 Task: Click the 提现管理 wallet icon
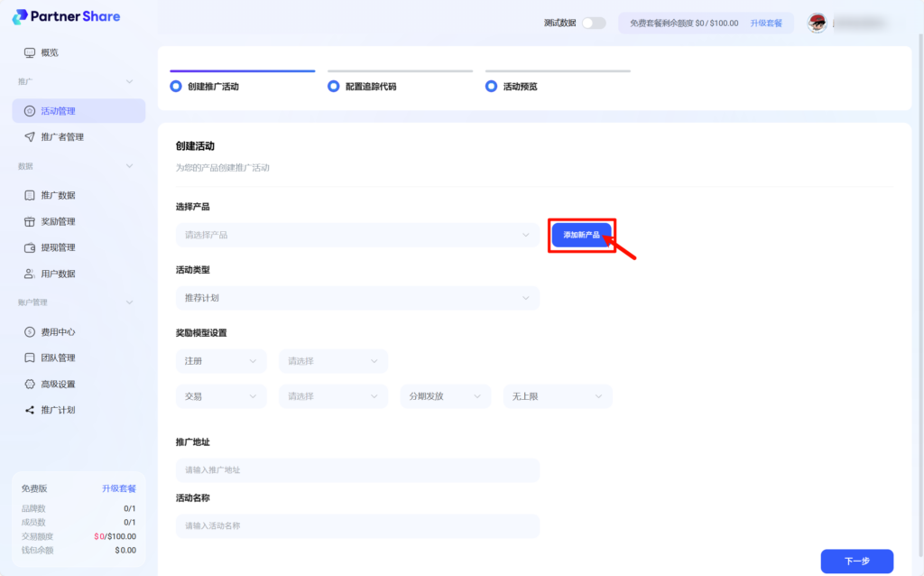[x=30, y=247]
